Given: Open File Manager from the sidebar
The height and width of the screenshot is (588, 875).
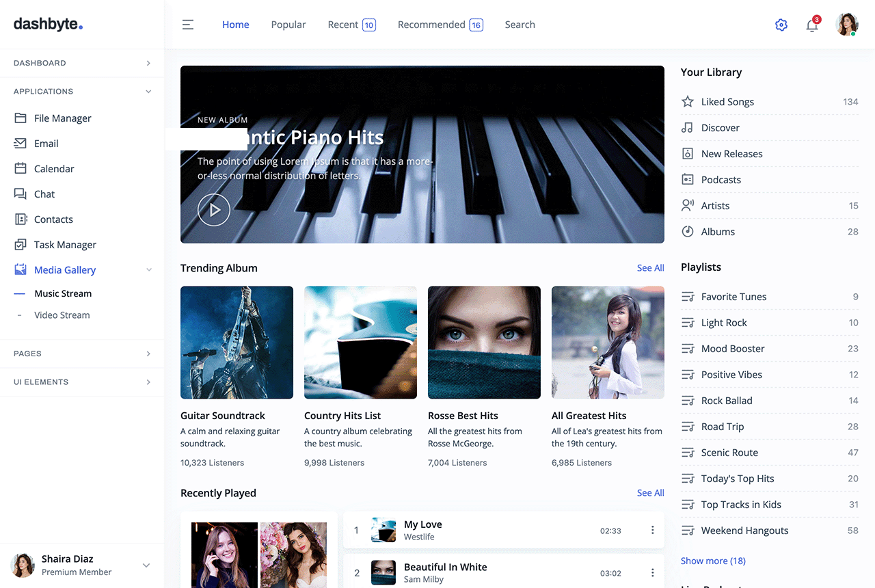Looking at the screenshot, I should pos(62,118).
